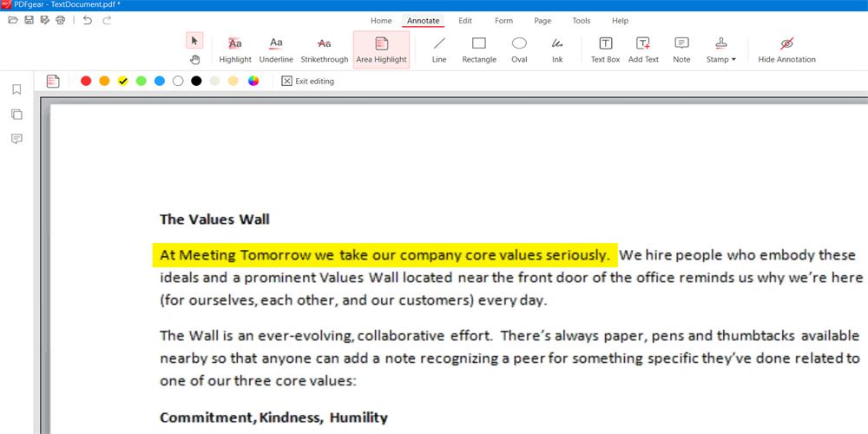
Task: Show the comments panel in sidebar
Action: pos(16,139)
